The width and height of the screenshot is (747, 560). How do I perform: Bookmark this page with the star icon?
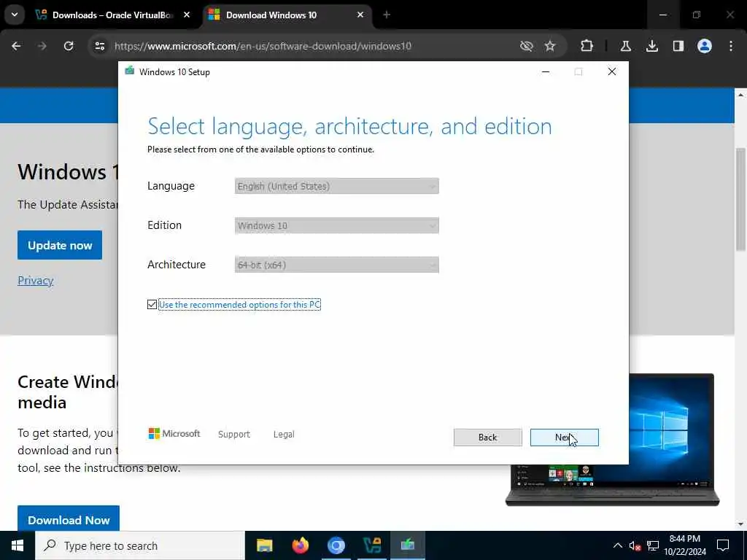(x=550, y=46)
